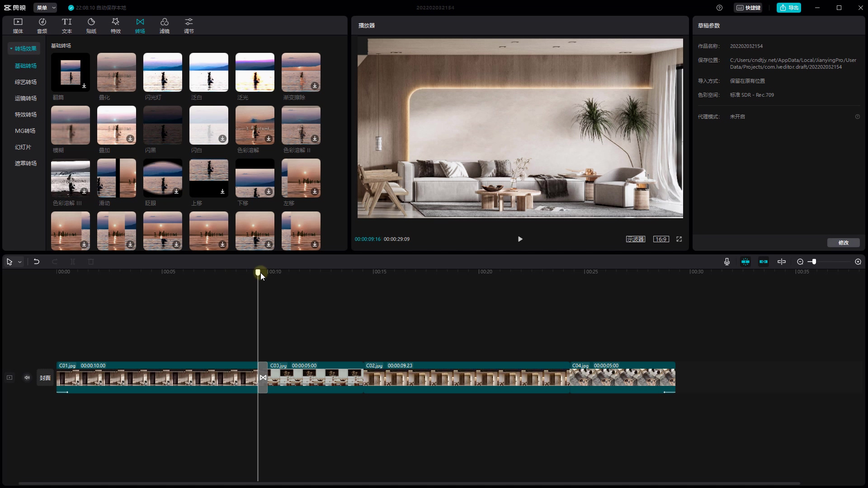This screenshot has height=488, width=868.
Task: Click the undo arrow icon
Action: click(37, 262)
